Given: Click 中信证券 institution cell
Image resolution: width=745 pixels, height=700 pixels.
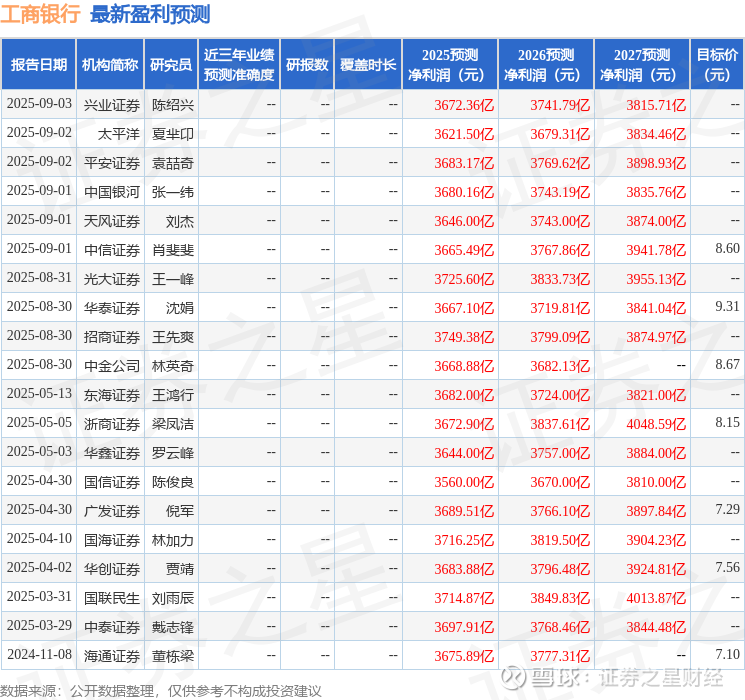Looking at the screenshot, I should click(112, 250).
